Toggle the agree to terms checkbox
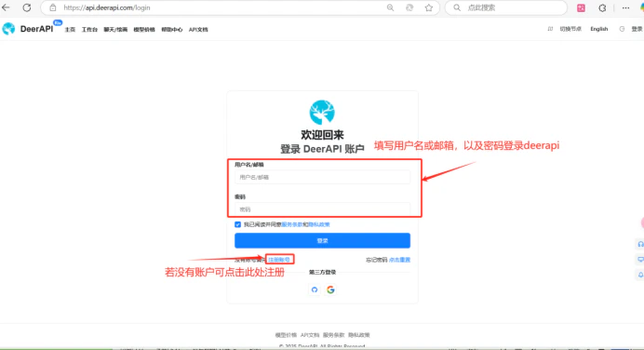 point(237,224)
